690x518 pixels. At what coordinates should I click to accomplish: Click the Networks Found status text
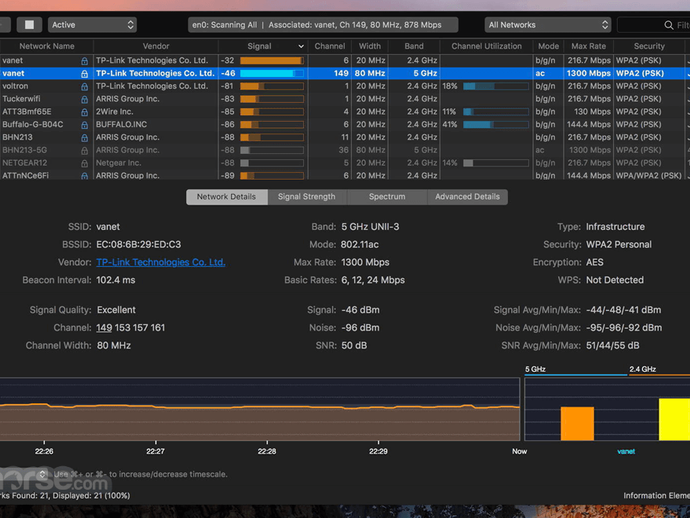[65, 496]
